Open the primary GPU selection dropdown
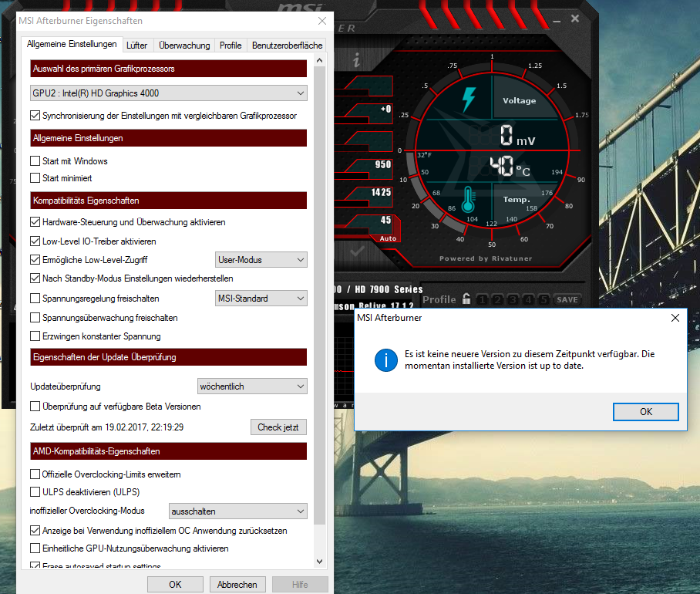The image size is (700, 594). tap(168, 93)
